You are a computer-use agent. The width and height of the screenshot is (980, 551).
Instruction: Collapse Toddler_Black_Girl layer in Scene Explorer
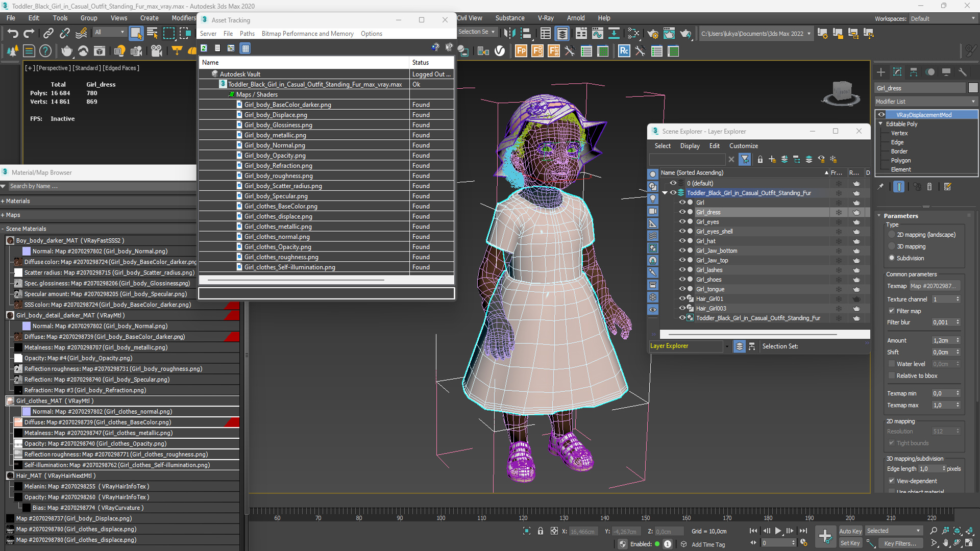(x=665, y=193)
